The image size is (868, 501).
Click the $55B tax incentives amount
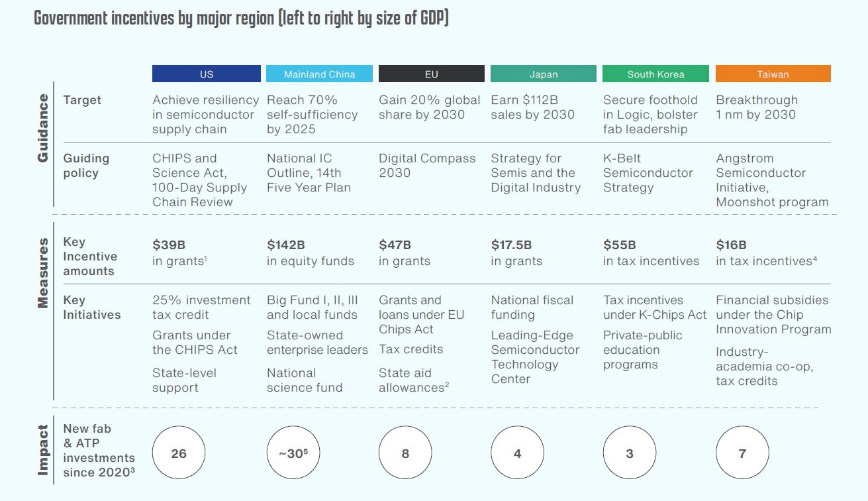click(620, 245)
